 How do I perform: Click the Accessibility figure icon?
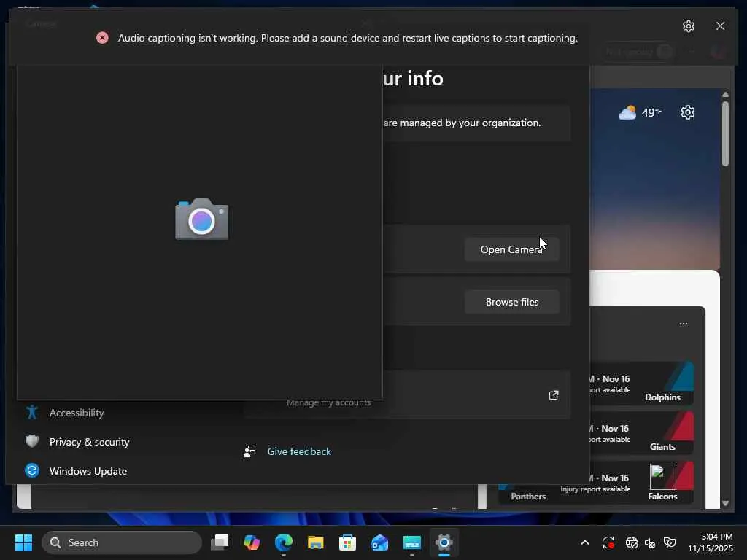(x=32, y=413)
